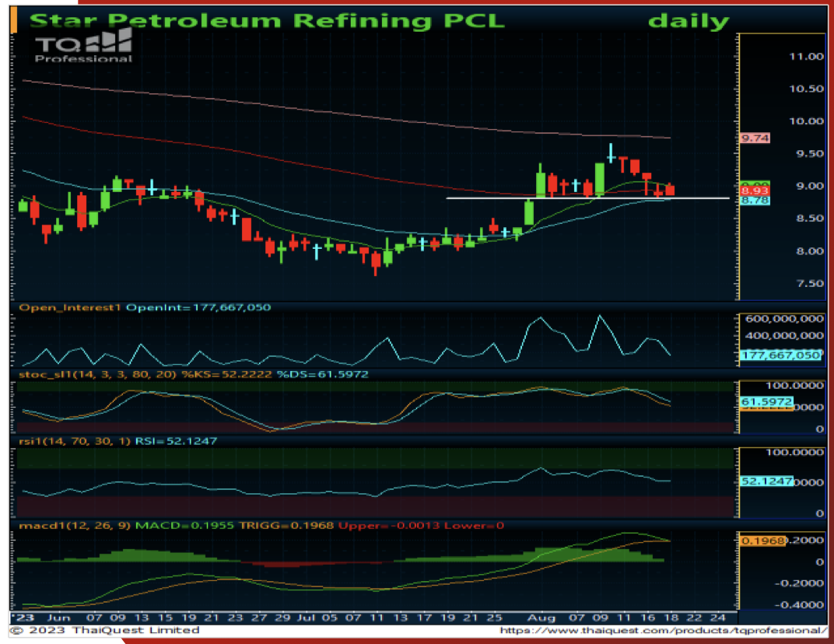The height and width of the screenshot is (644, 834).
Task: Click the %DS=61.5972 stochastic value
Action: pyautogui.click(x=322, y=374)
